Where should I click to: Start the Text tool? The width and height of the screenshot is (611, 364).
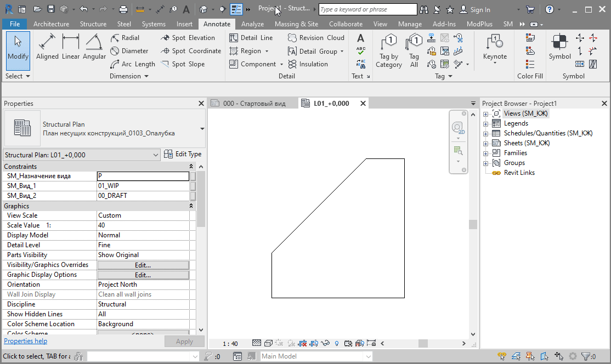(x=360, y=38)
